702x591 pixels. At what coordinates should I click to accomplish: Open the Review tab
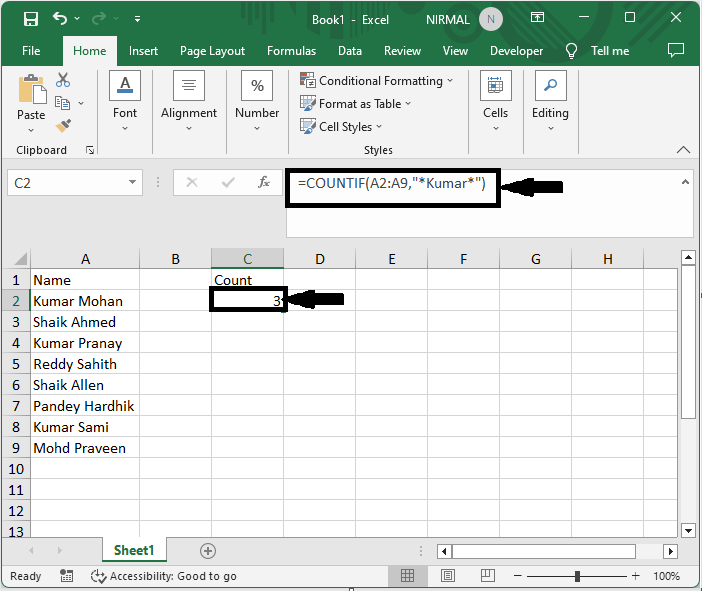402,51
